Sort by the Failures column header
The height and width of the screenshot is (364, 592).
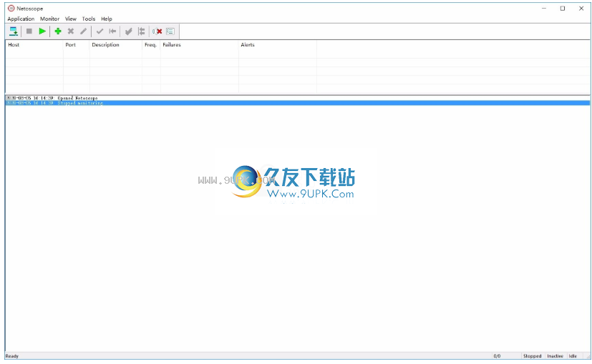pos(199,45)
